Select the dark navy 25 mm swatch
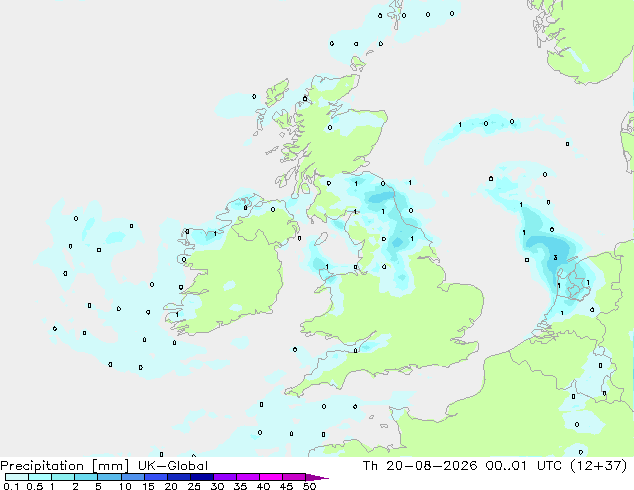The height and width of the screenshot is (490, 634). [202, 477]
